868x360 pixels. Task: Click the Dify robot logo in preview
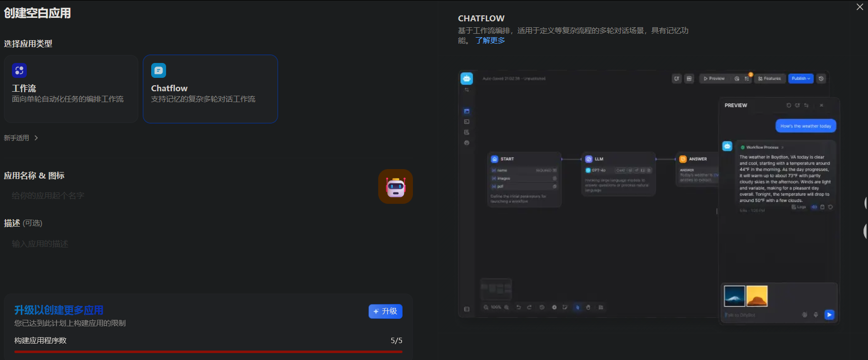pos(467,78)
